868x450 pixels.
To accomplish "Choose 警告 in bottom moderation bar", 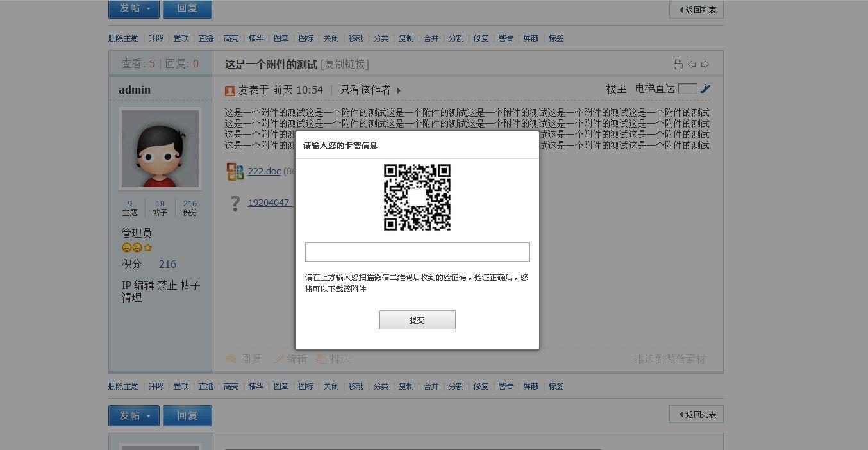I will click(x=506, y=387).
